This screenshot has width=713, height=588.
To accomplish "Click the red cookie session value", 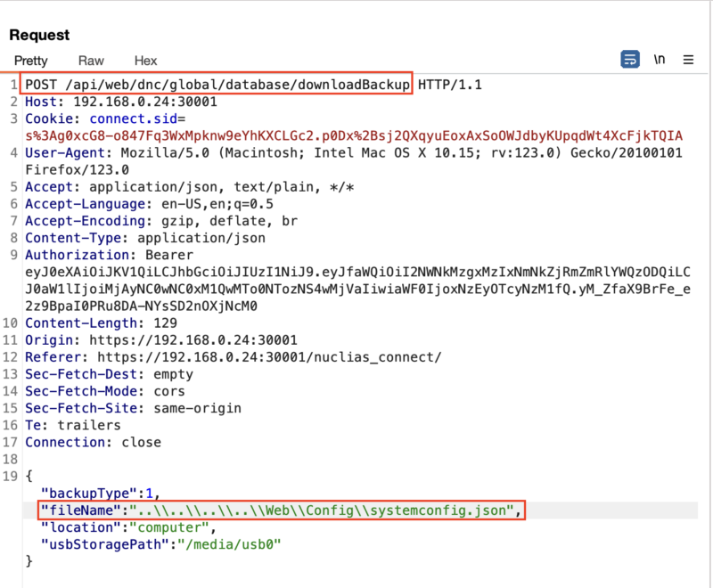I will (354, 135).
